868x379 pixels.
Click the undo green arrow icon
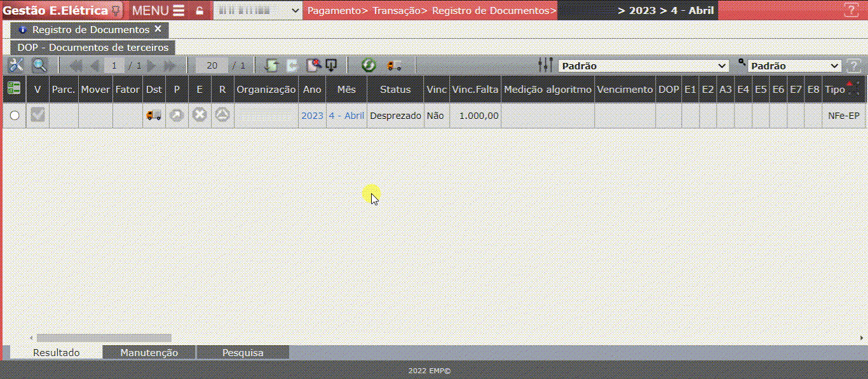[x=272, y=65]
